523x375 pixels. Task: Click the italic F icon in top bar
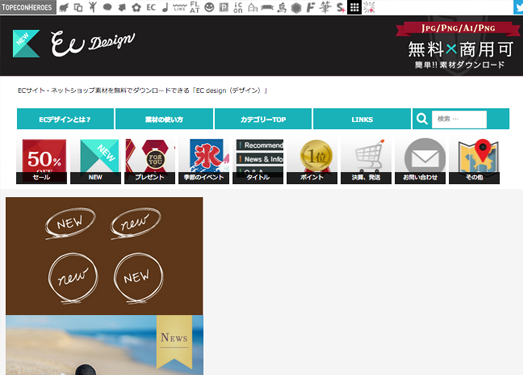[x=311, y=7]
